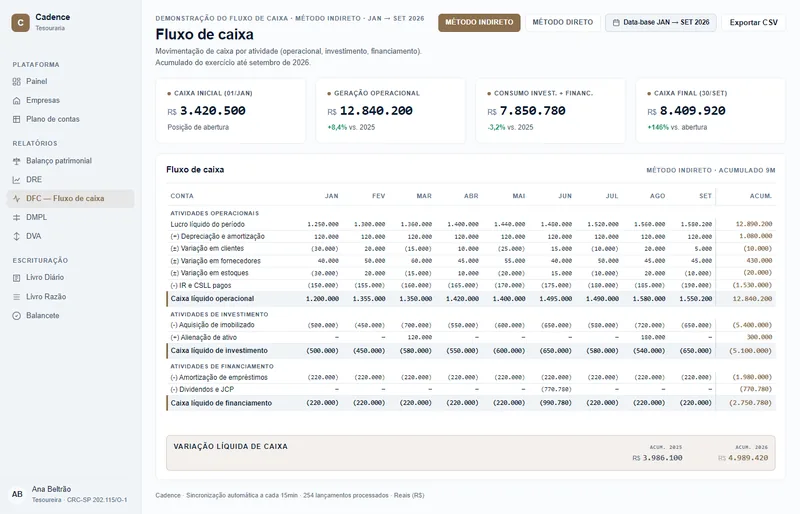Open Ana Beltrão user profile
The width and height of the screenshot is (800, 514).
point(70,494)
